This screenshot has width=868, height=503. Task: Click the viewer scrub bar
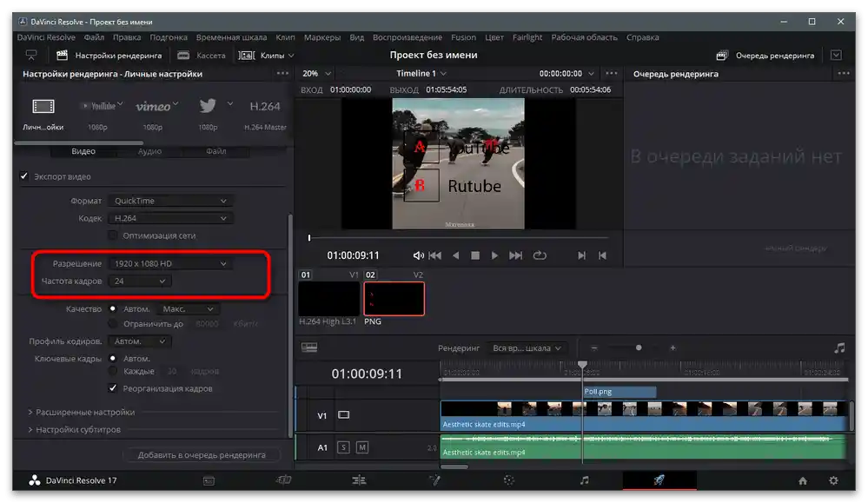point(459,238)
